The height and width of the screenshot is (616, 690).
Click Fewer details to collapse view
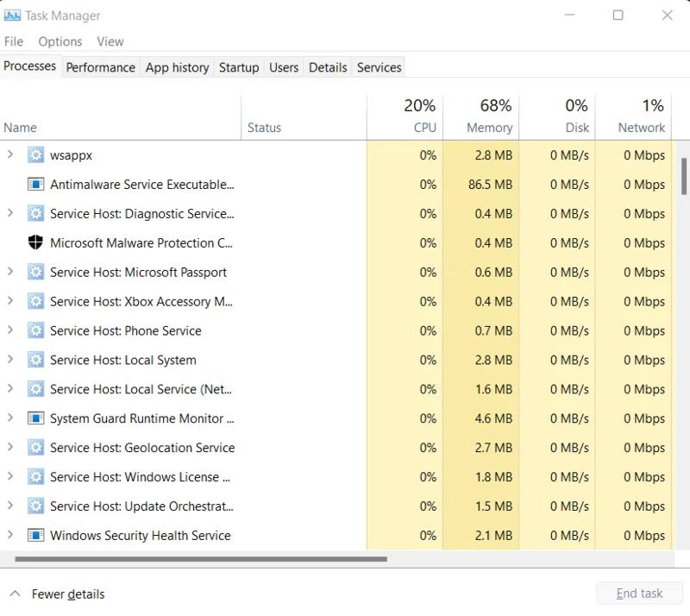[x=57, y=594]
